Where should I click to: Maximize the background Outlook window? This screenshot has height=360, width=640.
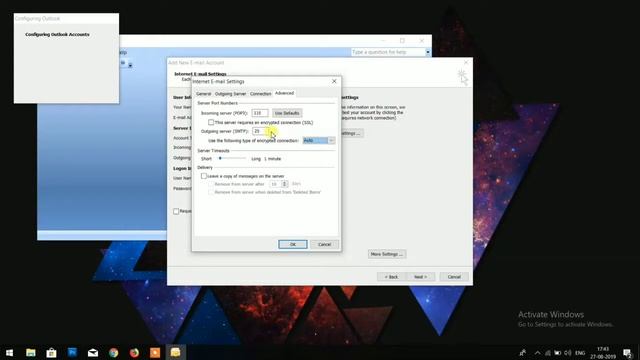click(402, 40)
